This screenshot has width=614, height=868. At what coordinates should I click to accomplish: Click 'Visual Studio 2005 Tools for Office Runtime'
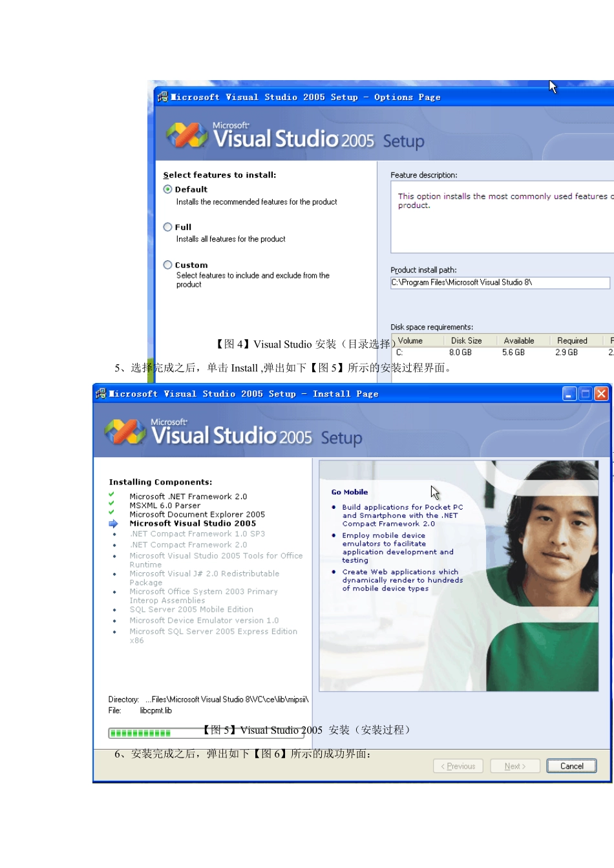[216, 560]
